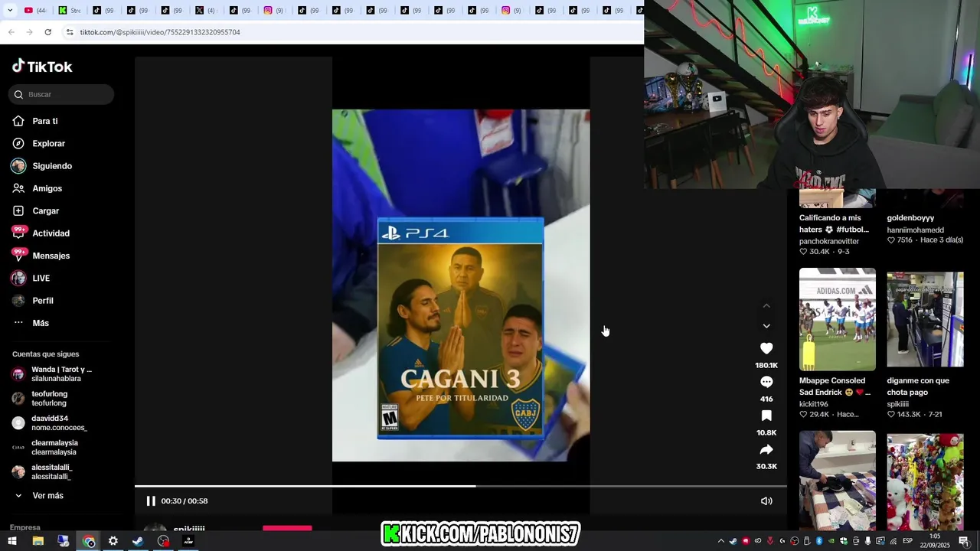Click the Buscar search field

[61, 94]
